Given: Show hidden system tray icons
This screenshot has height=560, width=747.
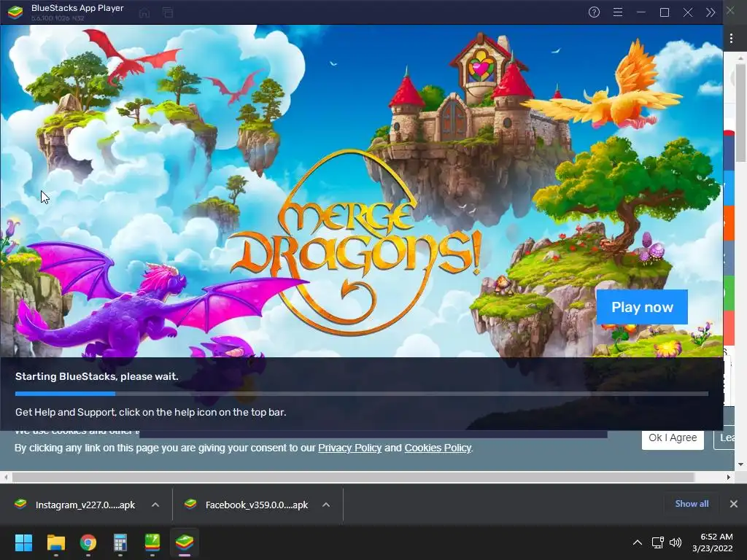Looking at the screenshot, I should 637,542.
